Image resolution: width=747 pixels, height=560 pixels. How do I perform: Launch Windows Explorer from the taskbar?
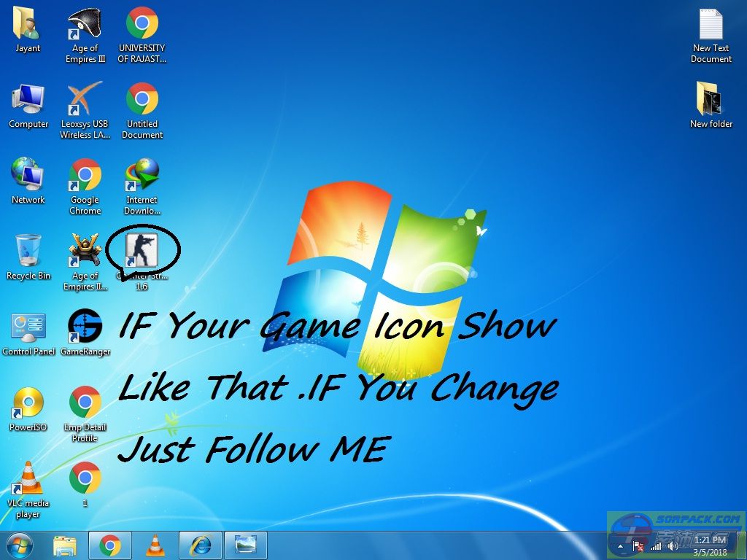pos(65,545)
